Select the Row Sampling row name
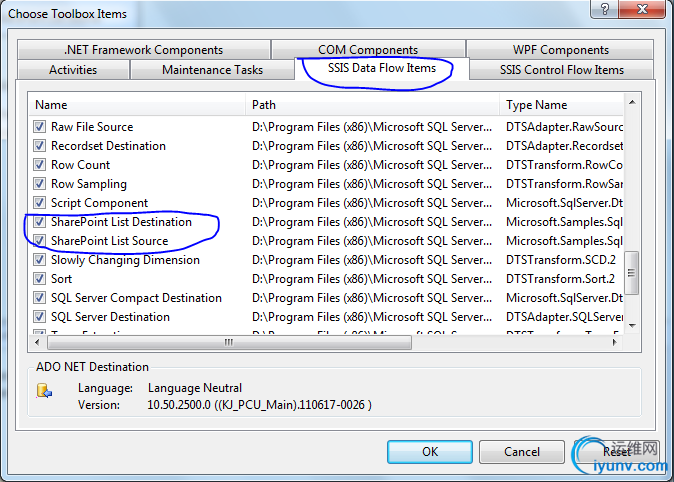The width and height of the screenshot is (674, 482). click(89, 184)
